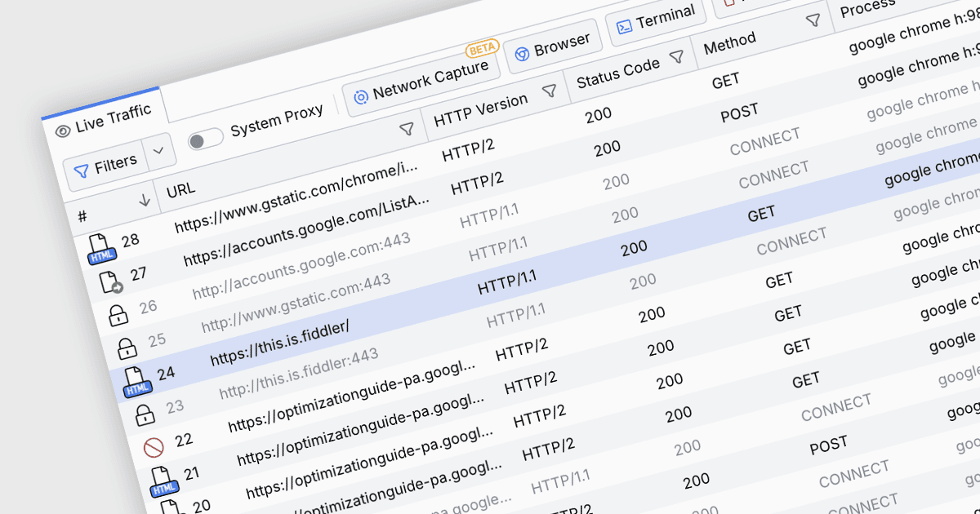Screen dimensions: 980x514
Task: Select the http://accounts.google.com:443 URL
Action: 302,264
